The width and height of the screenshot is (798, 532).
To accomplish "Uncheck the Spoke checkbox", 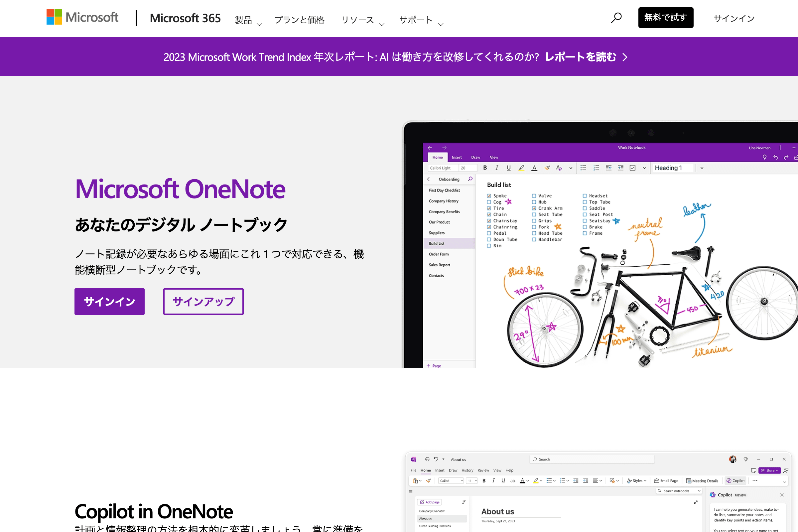I will (489, 196).
